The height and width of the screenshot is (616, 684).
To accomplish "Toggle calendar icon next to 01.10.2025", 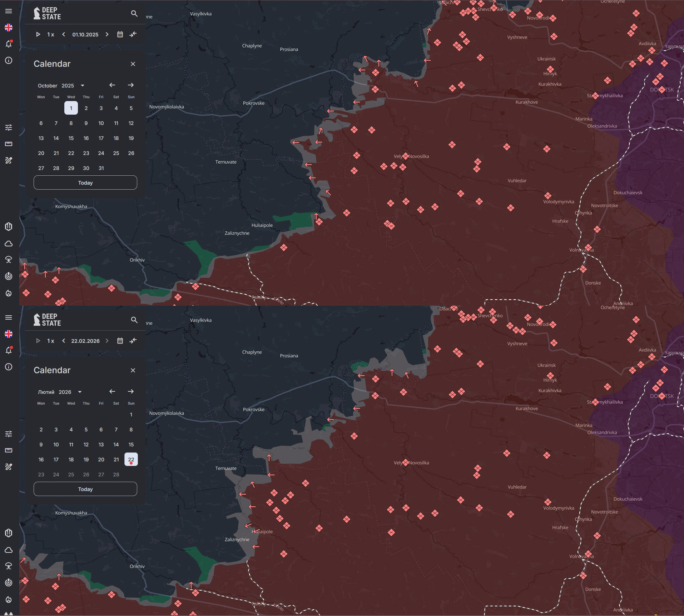I will (120, 34).
